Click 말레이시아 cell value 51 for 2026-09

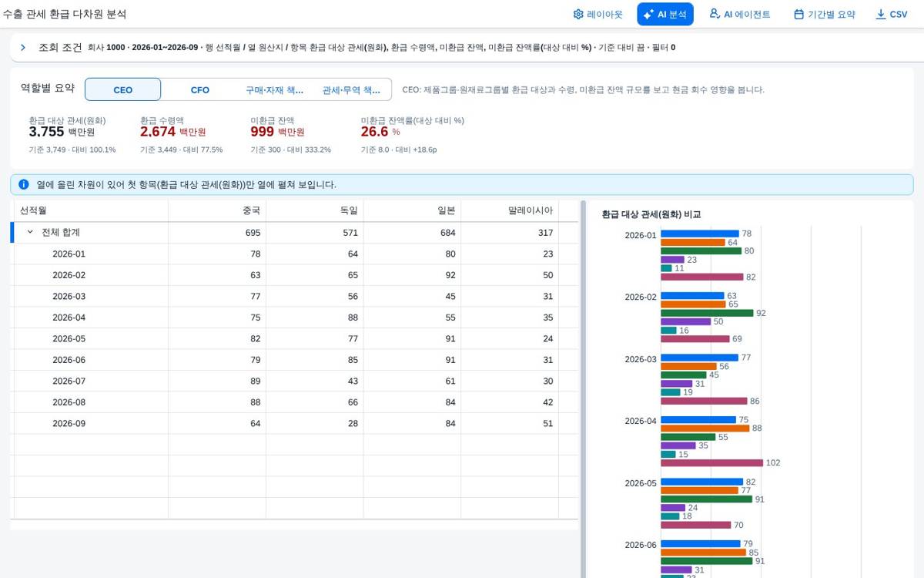tap(547, 424)
